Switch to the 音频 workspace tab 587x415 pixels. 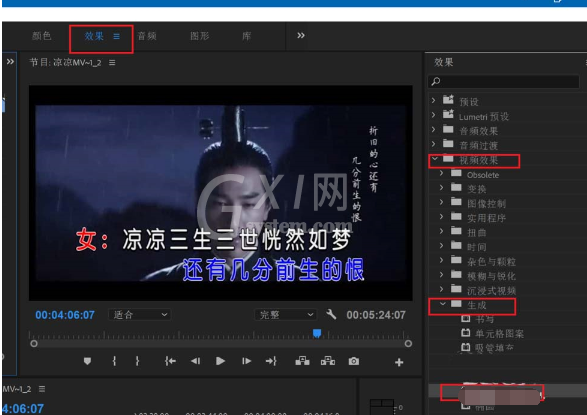tap(147, 36)
